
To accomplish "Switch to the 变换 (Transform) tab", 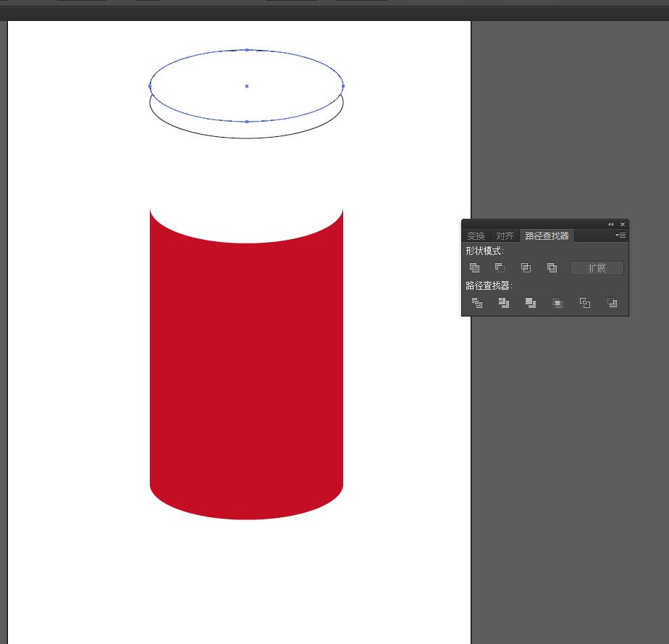I will coord(476,236).
